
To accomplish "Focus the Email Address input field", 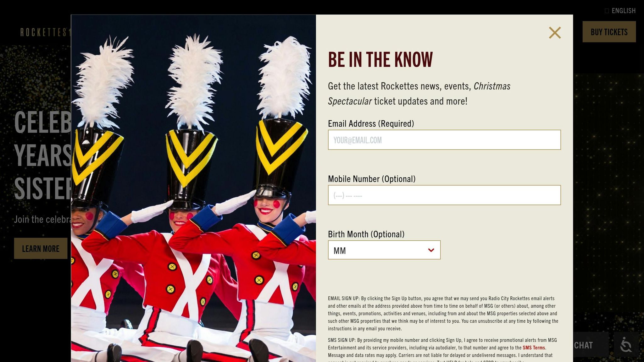I will pyautogui.click(x=444, y=140).
